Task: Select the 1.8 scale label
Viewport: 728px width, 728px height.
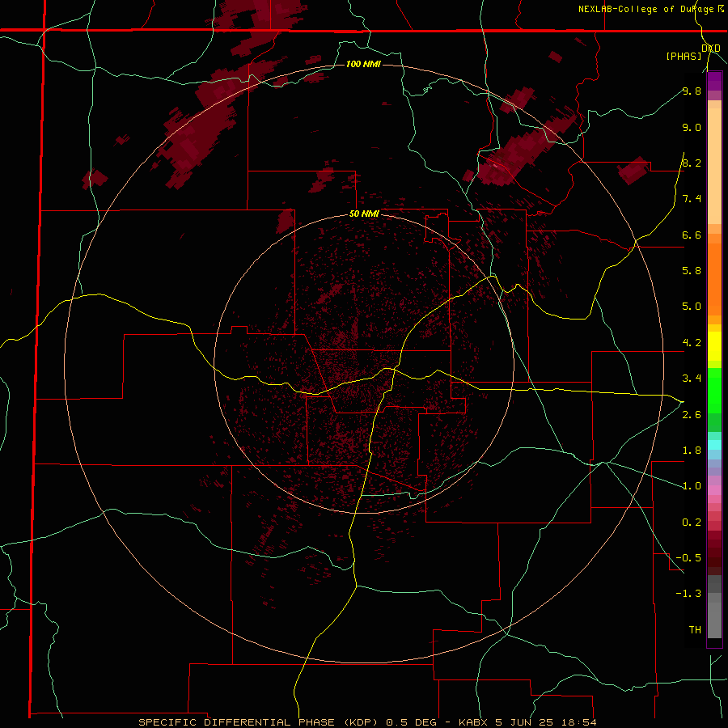Action: 692,451
